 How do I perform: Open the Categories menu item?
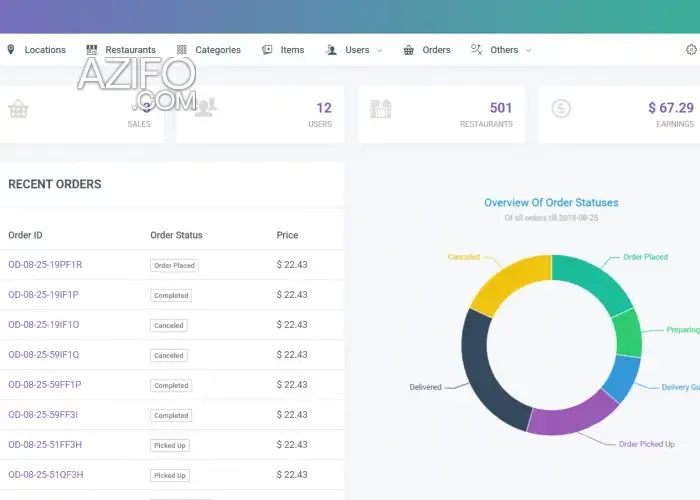pos(218,50)
